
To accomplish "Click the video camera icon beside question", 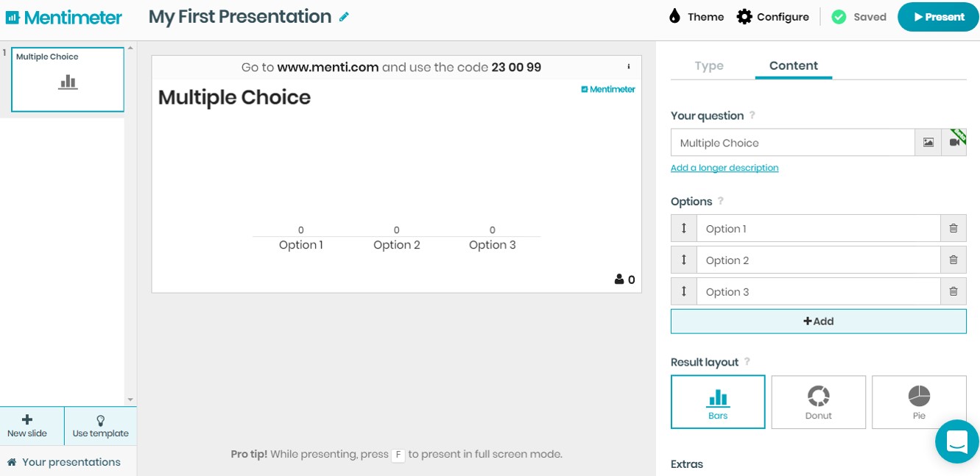I will (955, 143).
